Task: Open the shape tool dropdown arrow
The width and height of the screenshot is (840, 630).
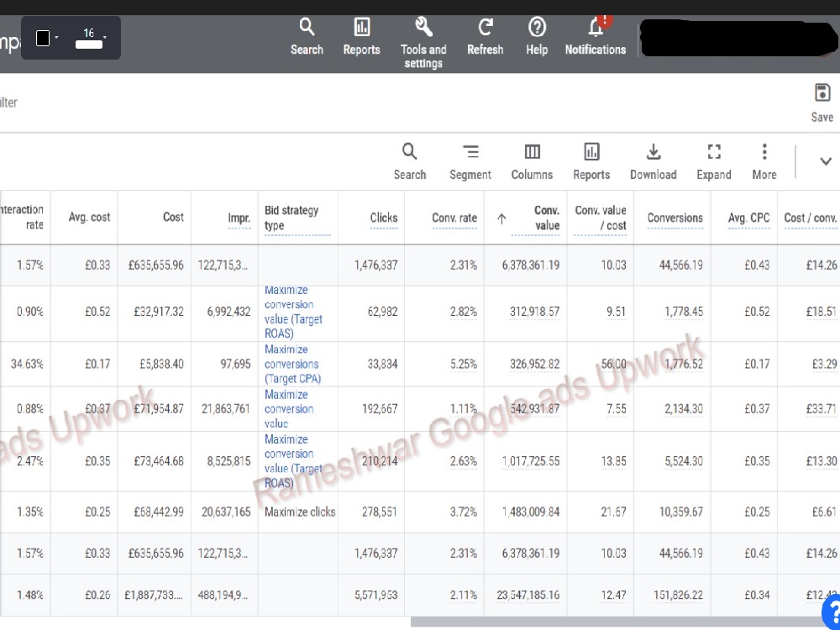Action: (x=56, y=38)
